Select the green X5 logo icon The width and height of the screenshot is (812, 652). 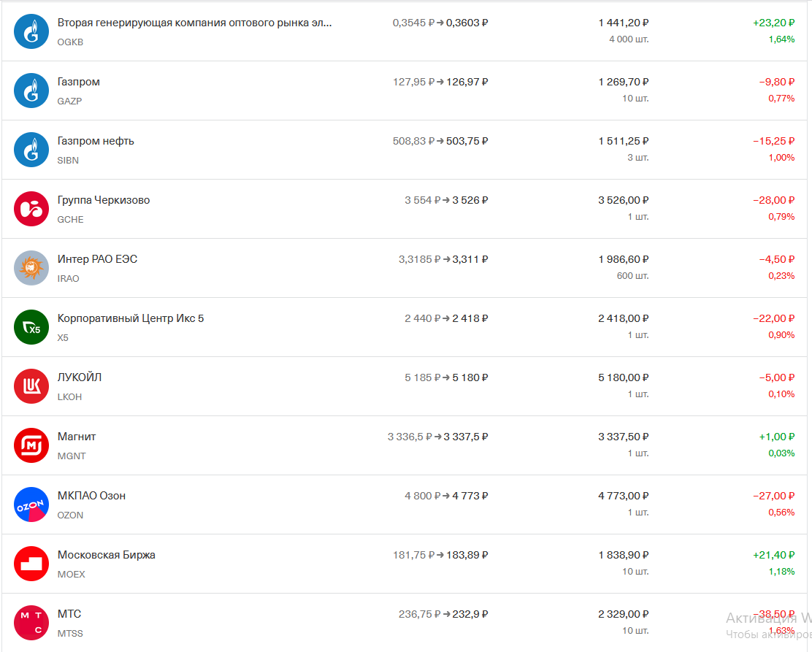click(x=31, y=328)
